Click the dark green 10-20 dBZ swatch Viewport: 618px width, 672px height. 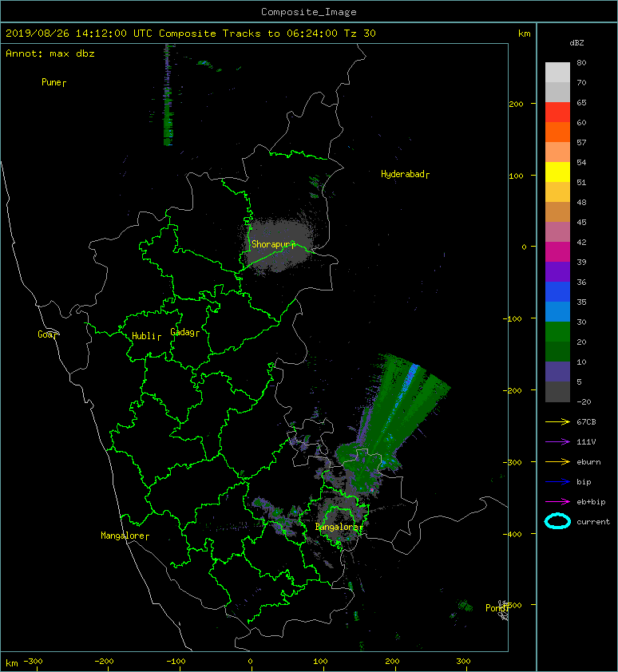[557, 351]
